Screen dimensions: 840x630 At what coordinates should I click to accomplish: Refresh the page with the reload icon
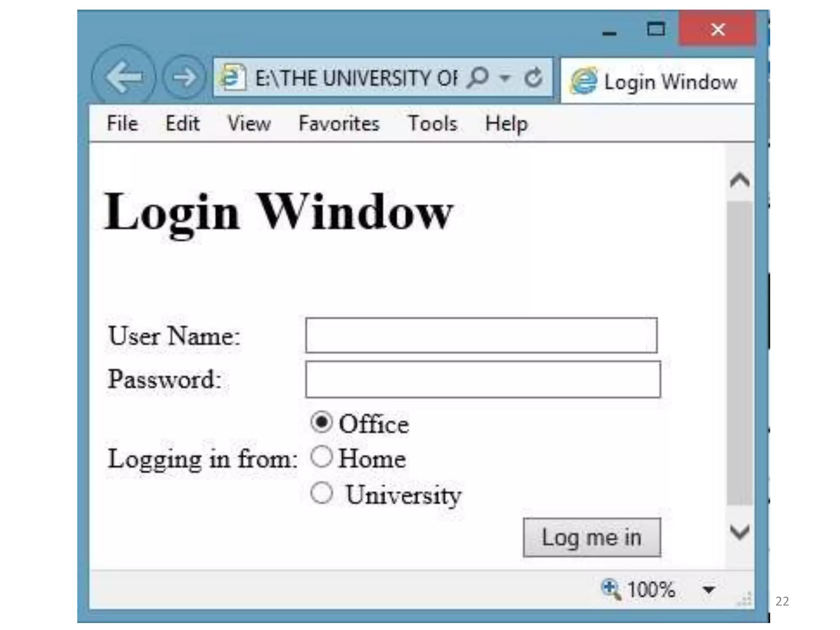(533, 77)
